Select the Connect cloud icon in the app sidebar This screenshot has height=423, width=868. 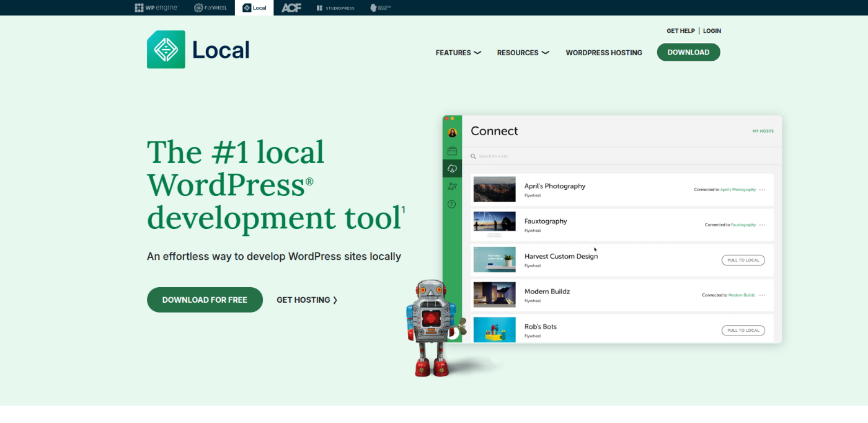click(x=452, y=169)
